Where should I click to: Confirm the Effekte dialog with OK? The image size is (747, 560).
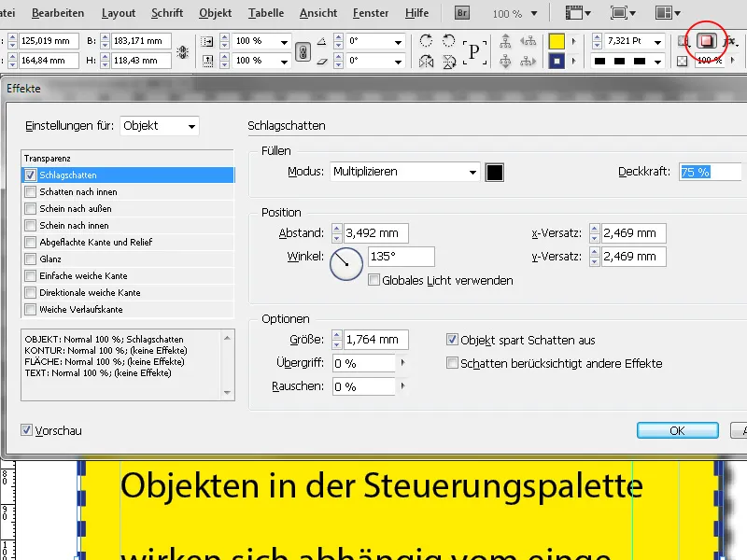(x=678, y=430)
